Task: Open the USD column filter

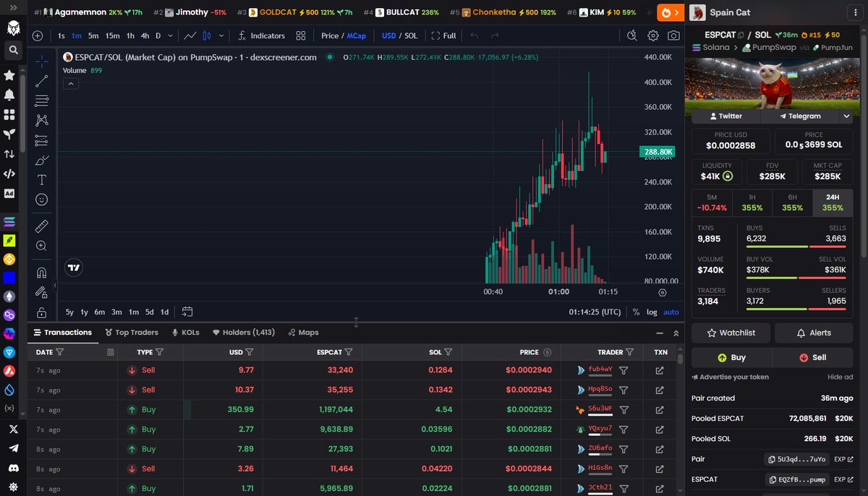Action: pos(249,352)
